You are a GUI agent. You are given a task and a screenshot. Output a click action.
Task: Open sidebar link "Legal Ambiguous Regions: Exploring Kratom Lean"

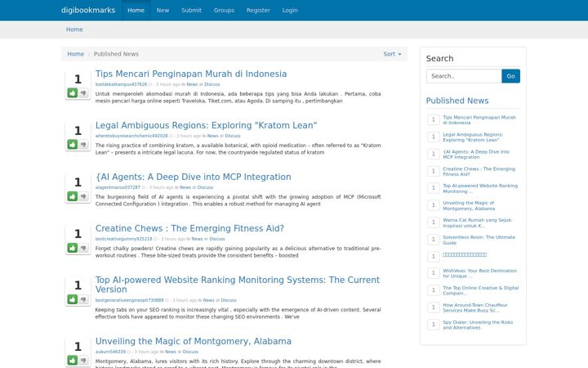tap(473, 137)
